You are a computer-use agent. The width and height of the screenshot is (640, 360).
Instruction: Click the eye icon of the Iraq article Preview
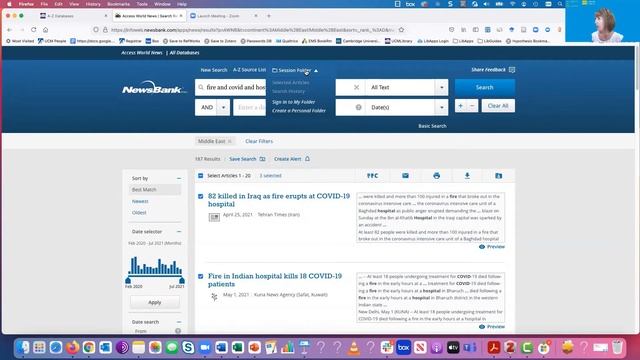pos(482,247)
